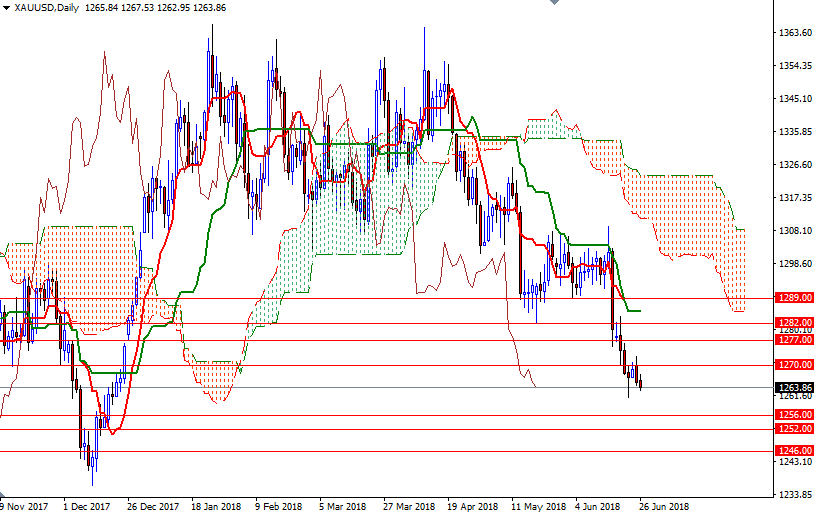Click the 1 Dec 2017 date label
Screen dimensions: 814x514
point(86,506)
